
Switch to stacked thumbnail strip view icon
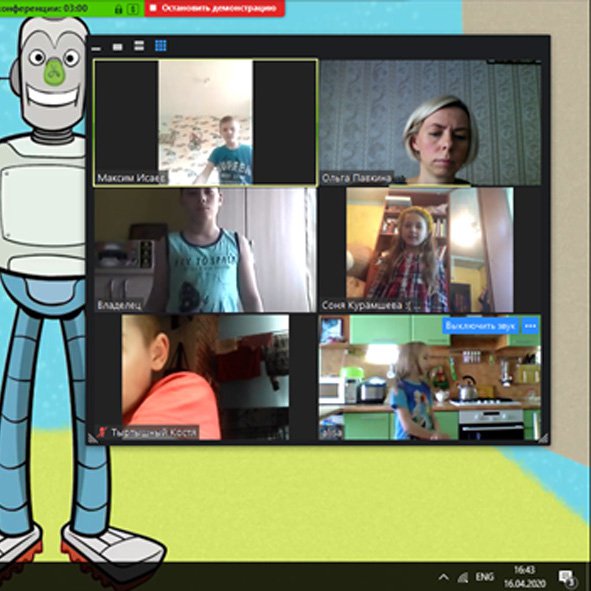139,46
